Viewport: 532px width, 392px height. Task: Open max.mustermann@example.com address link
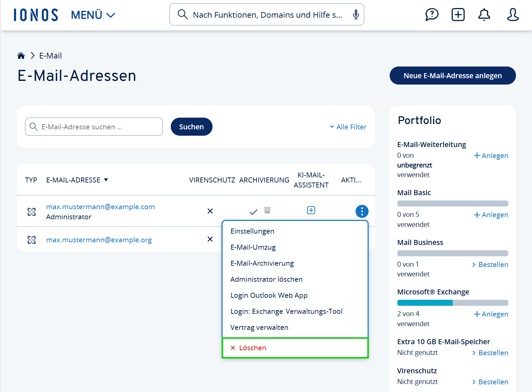pos(101,207)
